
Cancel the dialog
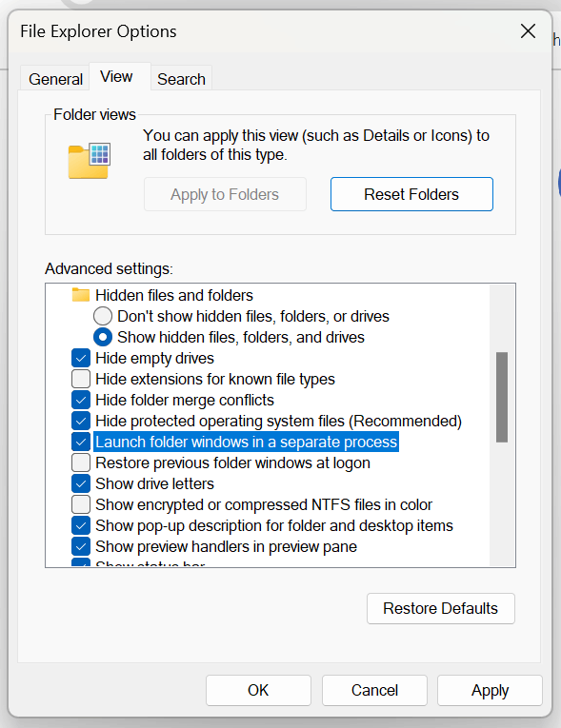click(x=374, y=690)
